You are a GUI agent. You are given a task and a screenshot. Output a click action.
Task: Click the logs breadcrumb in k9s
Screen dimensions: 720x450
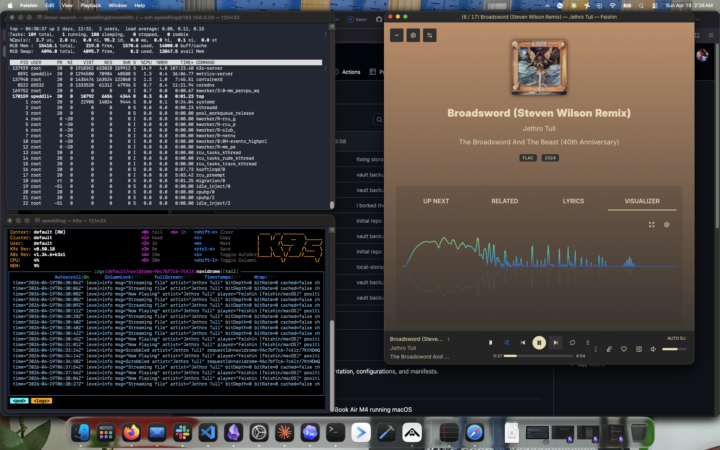pos(41,401)
